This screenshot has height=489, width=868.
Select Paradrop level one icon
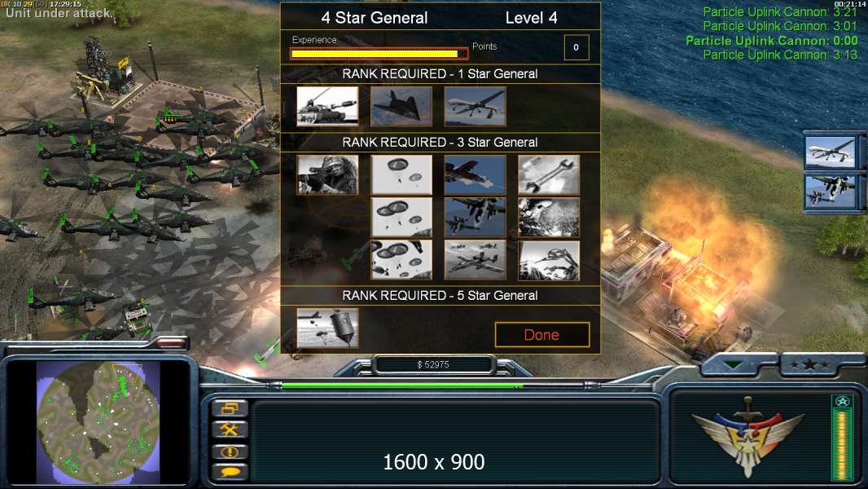[x=401, y=174]
